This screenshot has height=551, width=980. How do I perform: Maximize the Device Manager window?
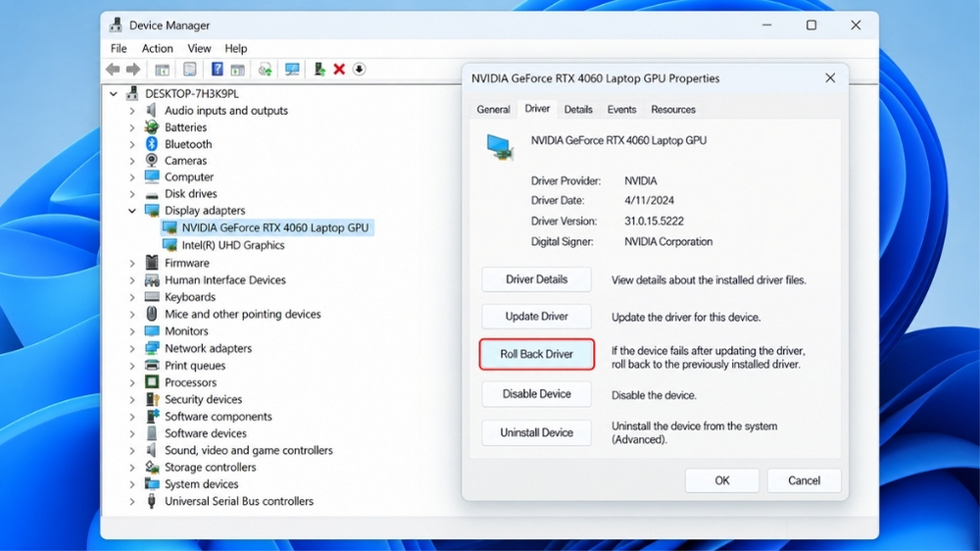pos(811,25)
